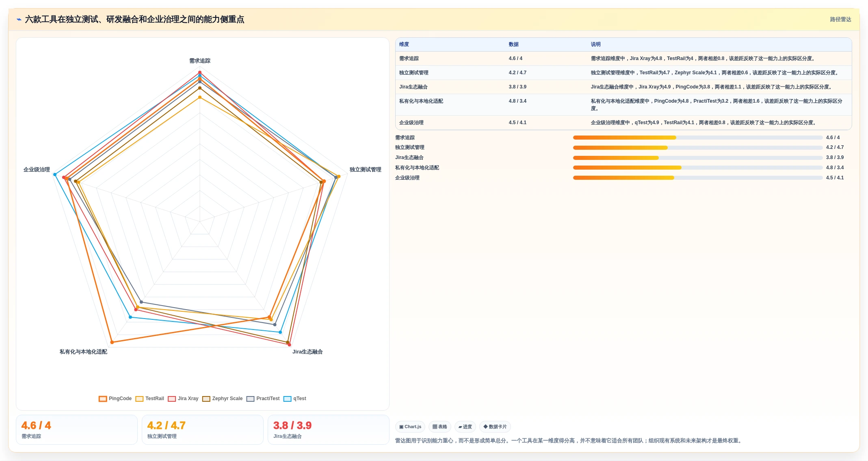Click the Jira生态融合 progress bar
This screenshot has width=868, height=461.
(x=698, y=158)
